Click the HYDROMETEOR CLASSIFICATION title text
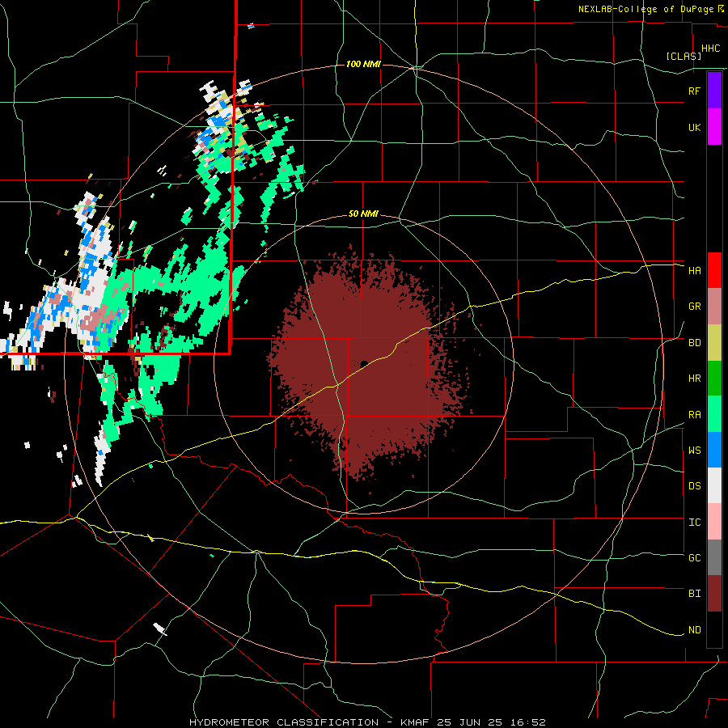 (x=284, y=722)
